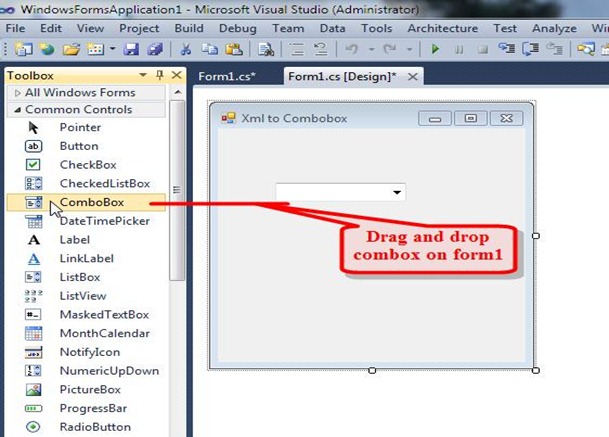Select the MaskedTextBox control in Toolbox
The image size is (609, 437).
point(86,314)
